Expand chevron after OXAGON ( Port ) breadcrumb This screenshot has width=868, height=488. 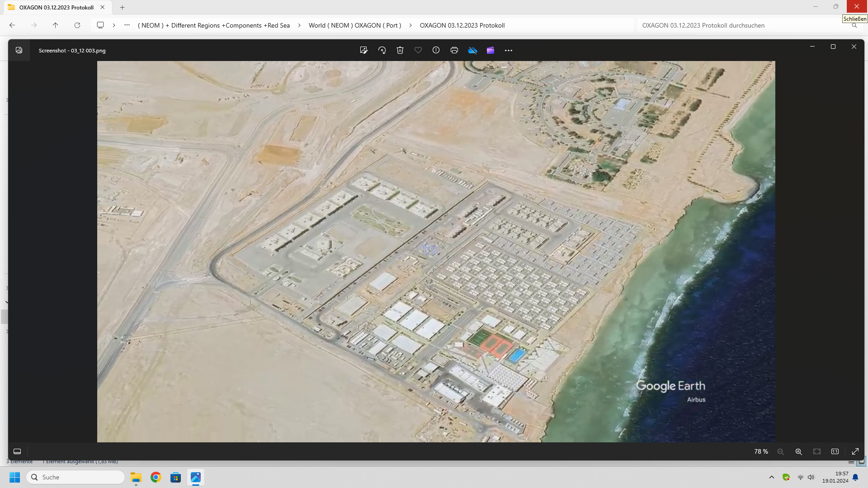[x=410, y=25]
